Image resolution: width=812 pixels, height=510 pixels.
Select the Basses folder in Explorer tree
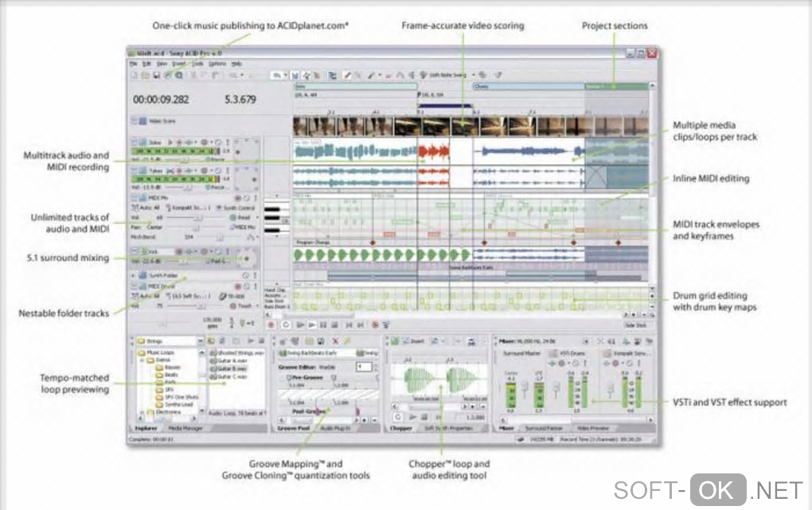(x=167, y=367)
